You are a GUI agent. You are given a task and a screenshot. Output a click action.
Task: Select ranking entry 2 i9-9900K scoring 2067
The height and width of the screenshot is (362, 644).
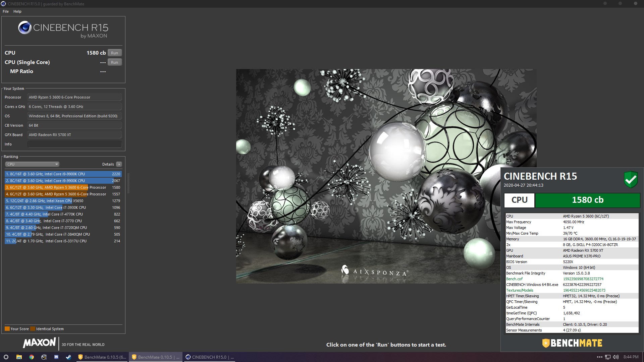63,181
